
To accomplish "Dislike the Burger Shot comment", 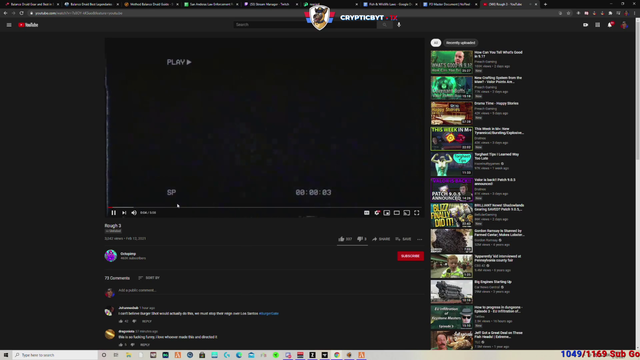I will (134, 321).
